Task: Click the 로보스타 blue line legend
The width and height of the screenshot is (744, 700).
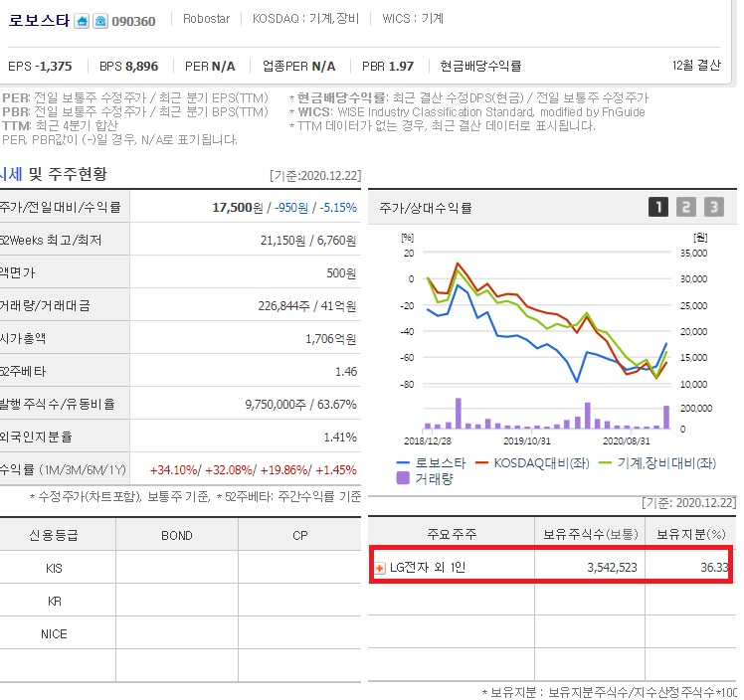Action: (x=432, y=463)
